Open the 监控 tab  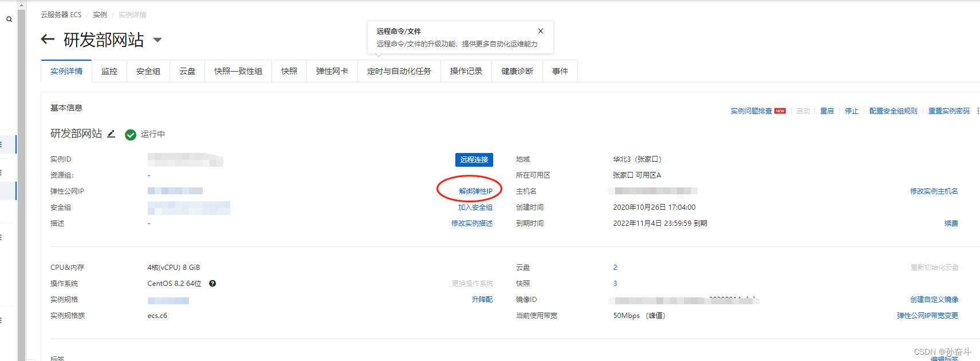click(109, 71)
